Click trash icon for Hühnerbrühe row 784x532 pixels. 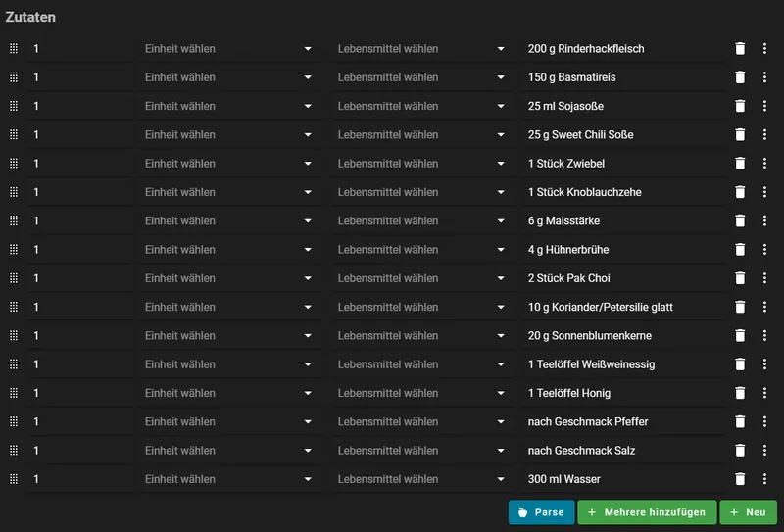click(x=740, y=250)
